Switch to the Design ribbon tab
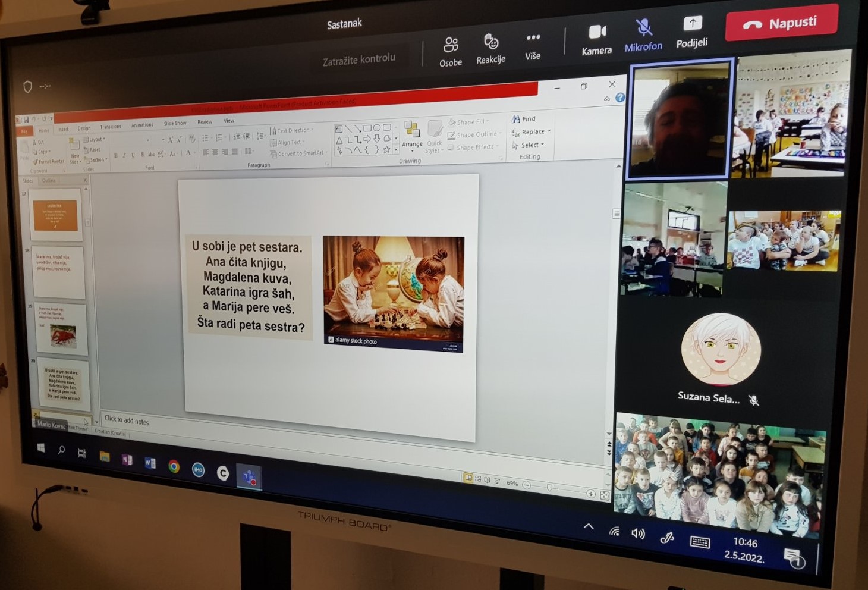 (x=84, y=128)
